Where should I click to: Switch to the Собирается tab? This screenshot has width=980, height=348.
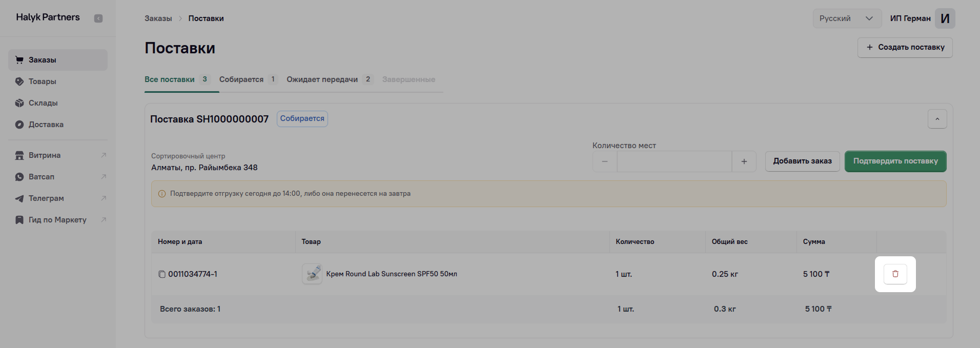pos(241,79)
